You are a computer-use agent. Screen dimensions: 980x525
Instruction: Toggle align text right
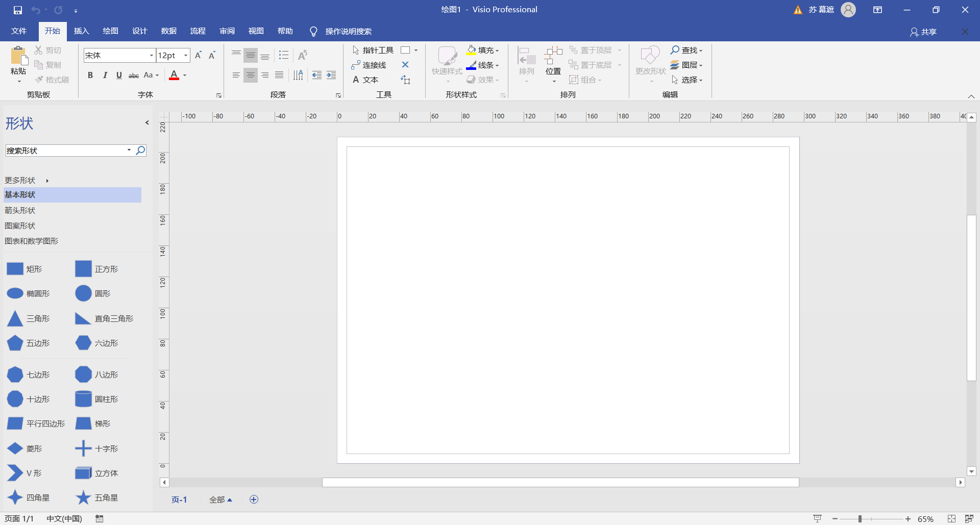click(265, 76)
